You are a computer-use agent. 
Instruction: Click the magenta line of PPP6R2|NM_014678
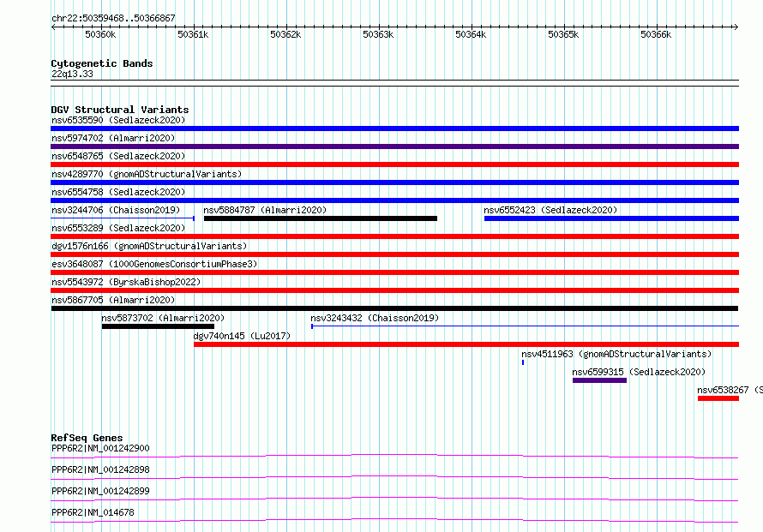pos(394,520)
